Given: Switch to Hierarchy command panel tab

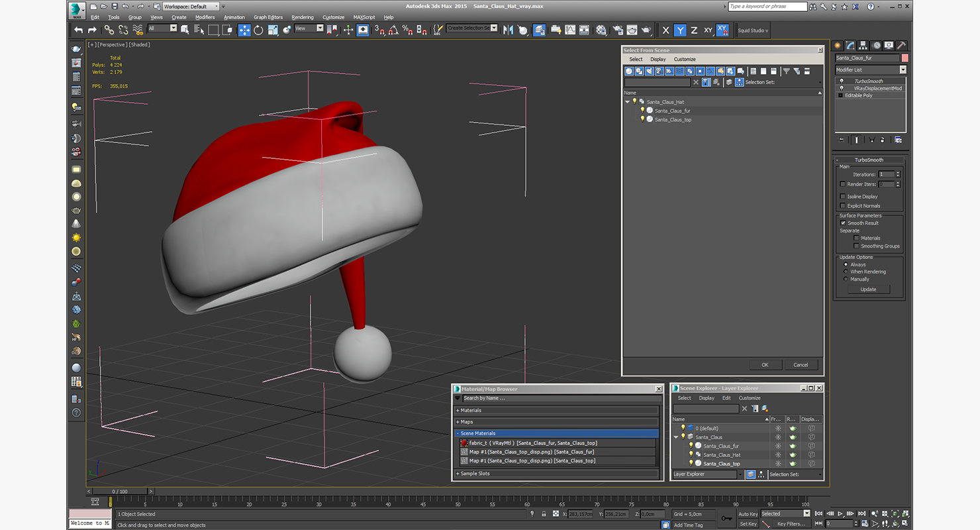Looking at the screenshot, I should pyautogui.click(x=863, y=45).
